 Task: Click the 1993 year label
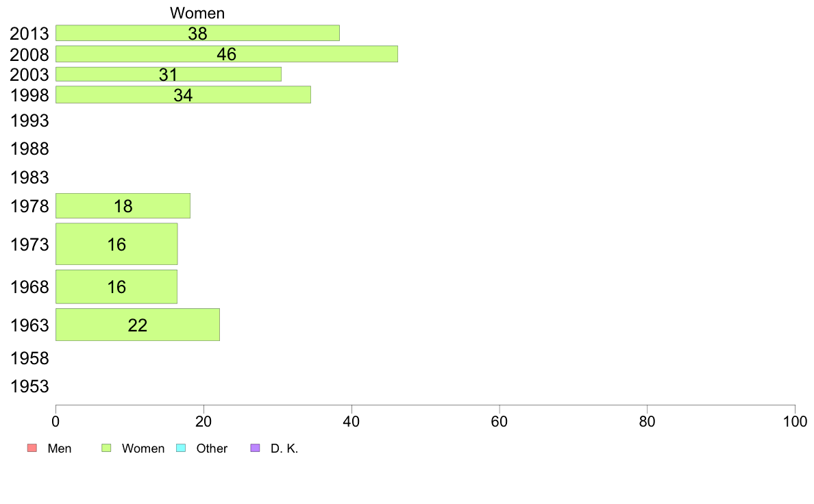pos(29,121)
